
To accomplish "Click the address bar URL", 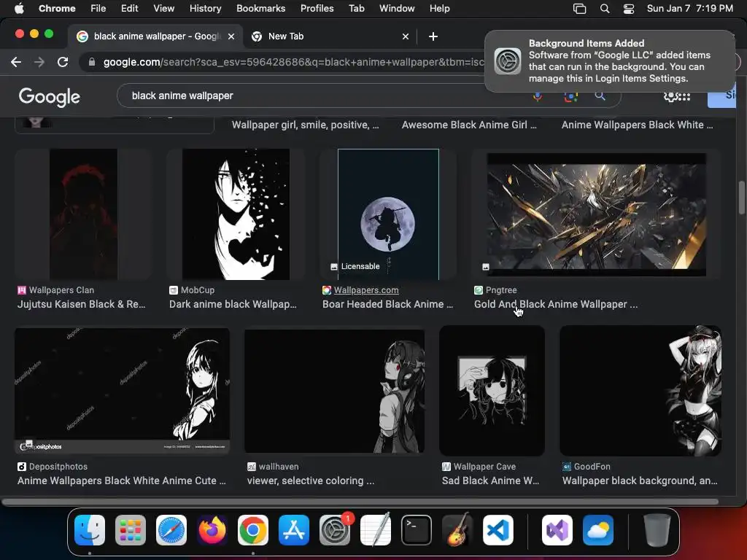I will click(293, 62).
